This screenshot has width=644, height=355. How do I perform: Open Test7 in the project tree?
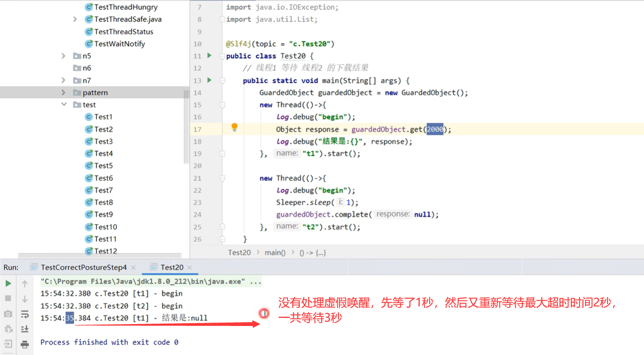pyautogui.click(x=98, y=190)
